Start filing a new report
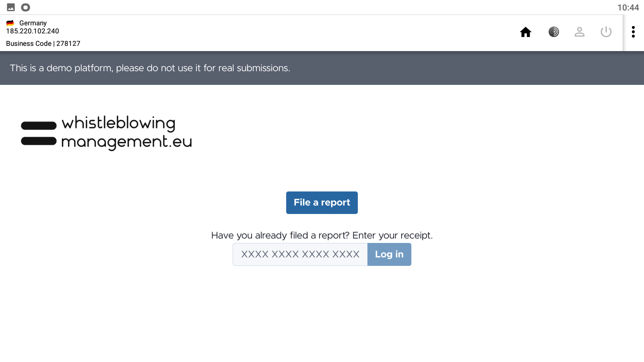The height and width of the screenshot is (362, 644). pyautogui.click(x=322, y=203)
